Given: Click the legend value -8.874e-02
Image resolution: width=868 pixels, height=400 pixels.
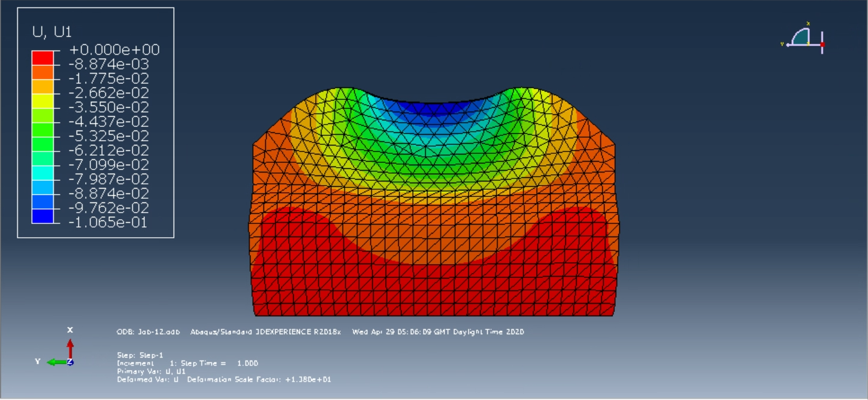Looking at the screenshot, I should 109,194.
